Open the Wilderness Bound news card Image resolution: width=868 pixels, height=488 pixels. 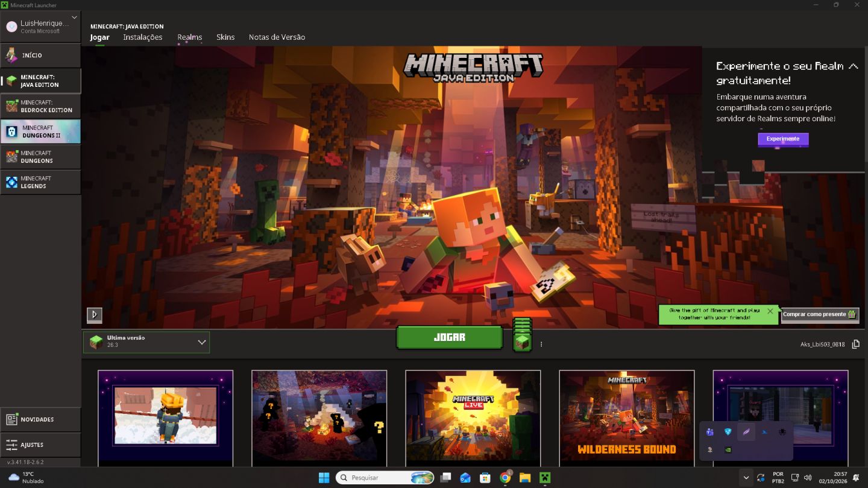[627, 419]
